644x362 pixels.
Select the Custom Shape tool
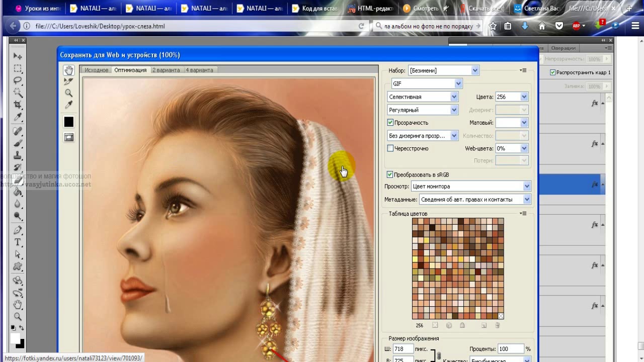pyautogui.click(x=18, y=266)
